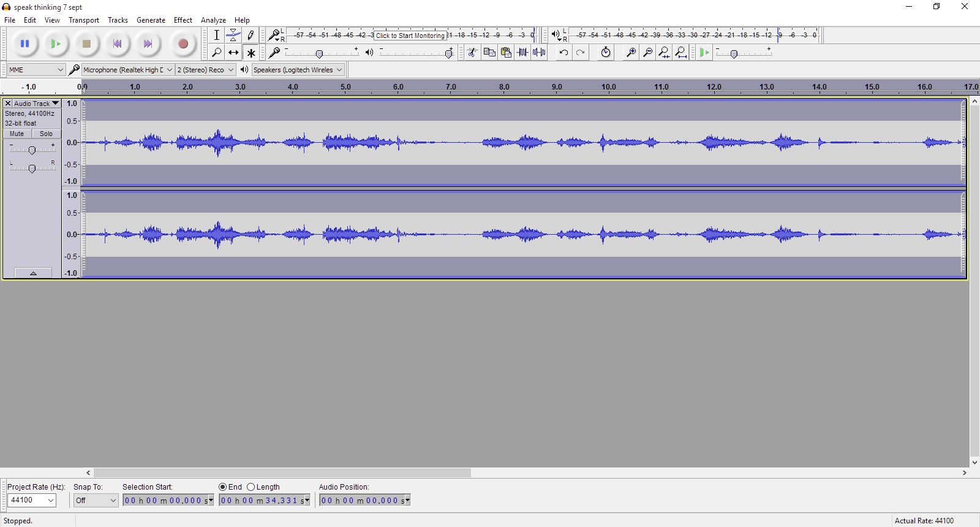This screenshot has width=980, height=527.
Task: Click the track gain slider knob
Action: click(x=32, y=150)
